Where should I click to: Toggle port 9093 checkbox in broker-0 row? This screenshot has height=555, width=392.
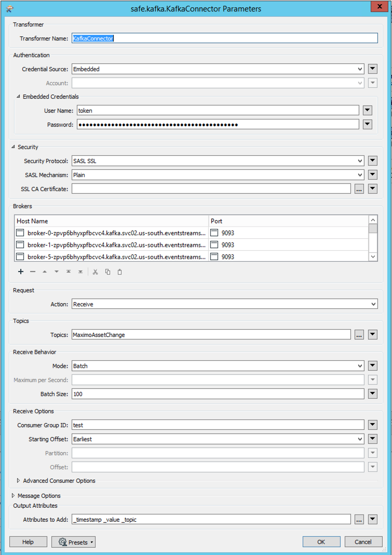click(x=214, y=233)
